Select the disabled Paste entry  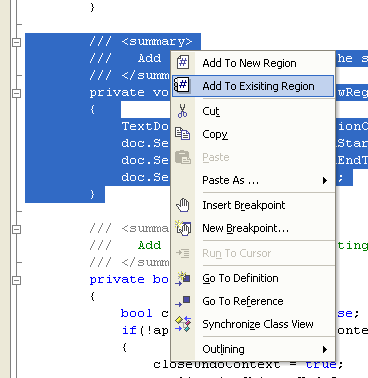click(x=253, y=157)
